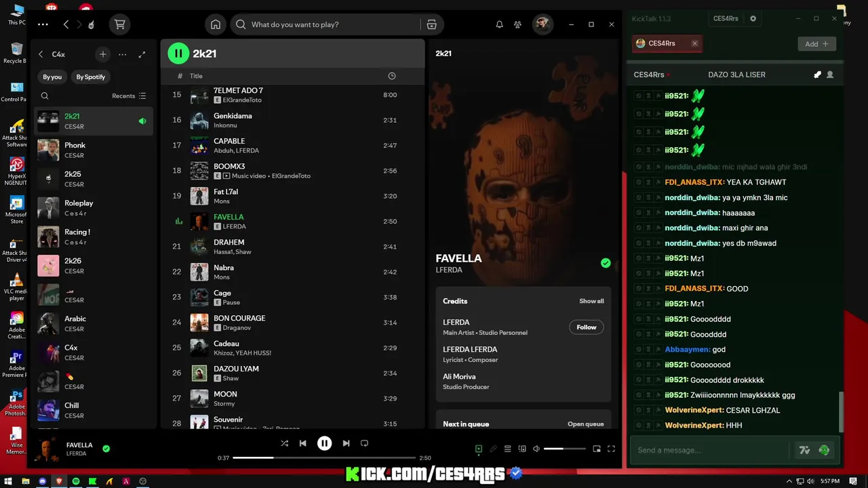Toggle saved check in the bottom bar
This screenshot has height=488, width=868.
coord(106,449)
